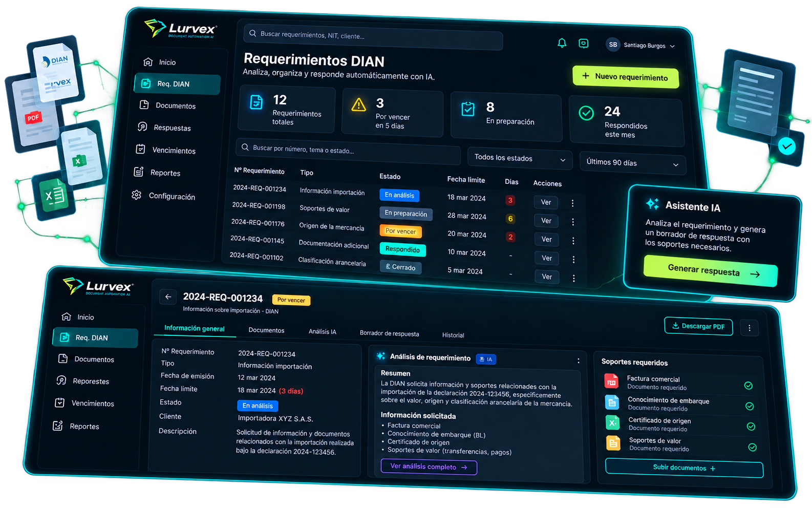Switch to the Análisis IA tab
This screenshot has height=508, width=812.
click(x=323, y=332)
